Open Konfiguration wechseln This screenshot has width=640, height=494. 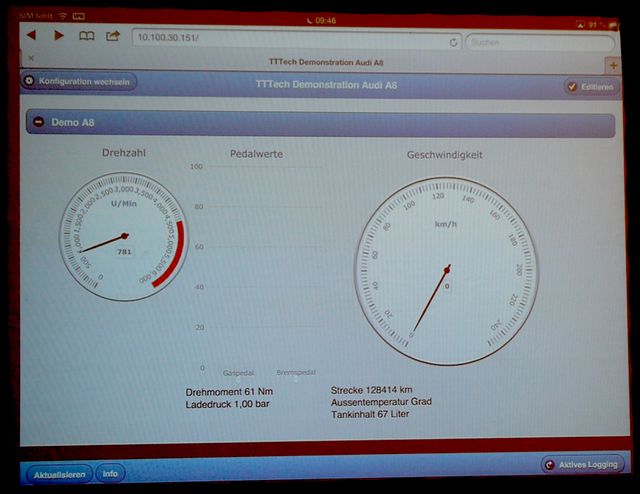coord(79,81)
